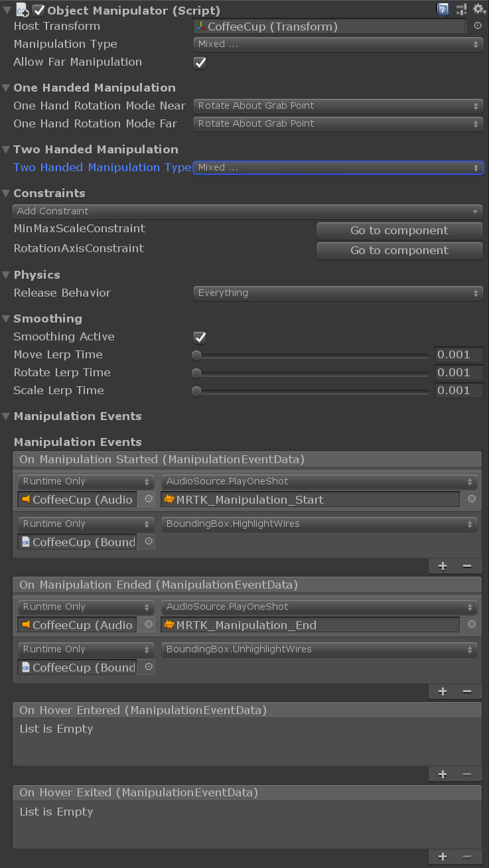This screenshot has height=868, width=489.
Task: Disable the Object Manipulator script checkbox
Action: click(x=38, y=10)
